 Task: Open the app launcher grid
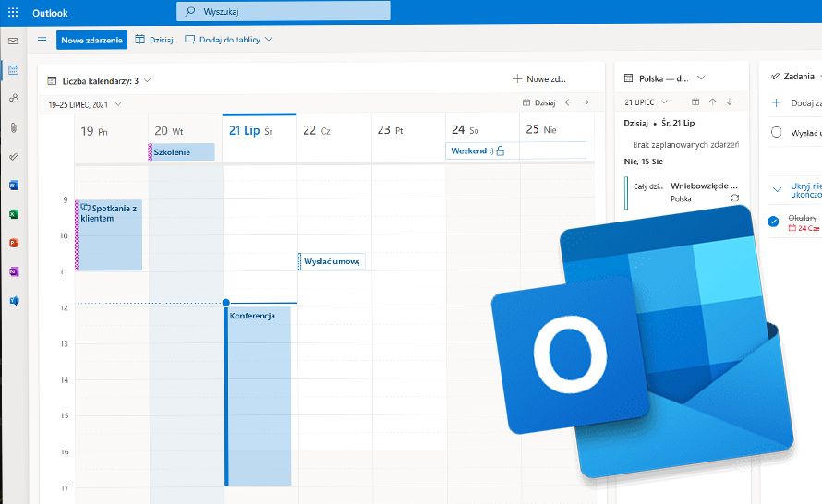tap(13, 13)
